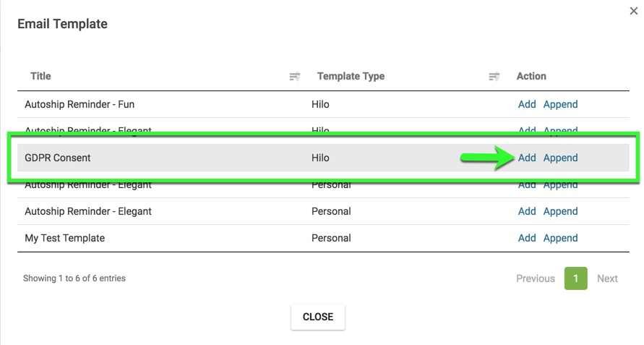This screenshot has height=345, width=644.
Task: Select the GDPR Consent row title
Action: click(x=58, y=158)
